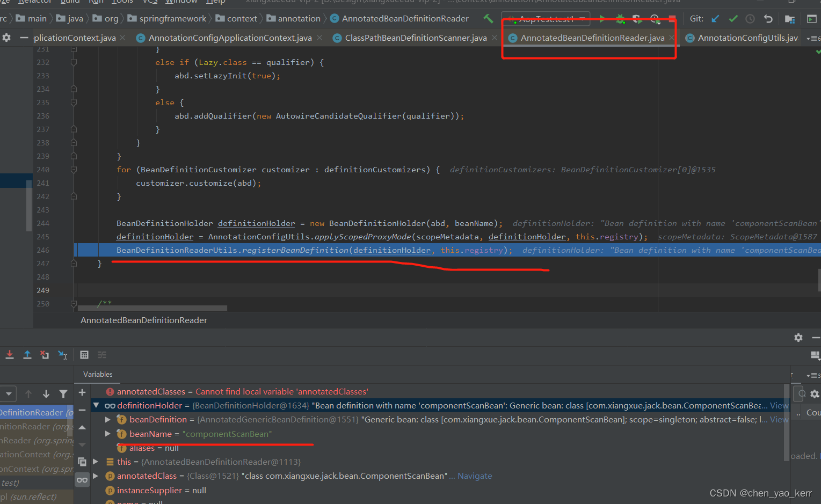This screenshot has height=504, width=821.
Task: Expand the beanDefinition field node
Action: [x=108, y=420]
